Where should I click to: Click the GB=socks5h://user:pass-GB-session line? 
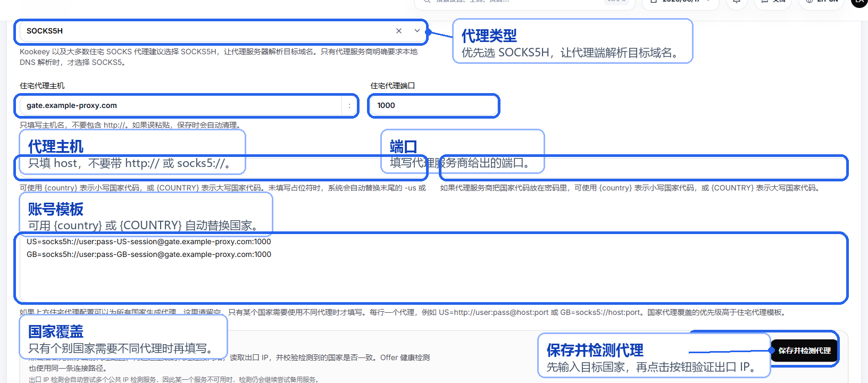coord(149,254)
